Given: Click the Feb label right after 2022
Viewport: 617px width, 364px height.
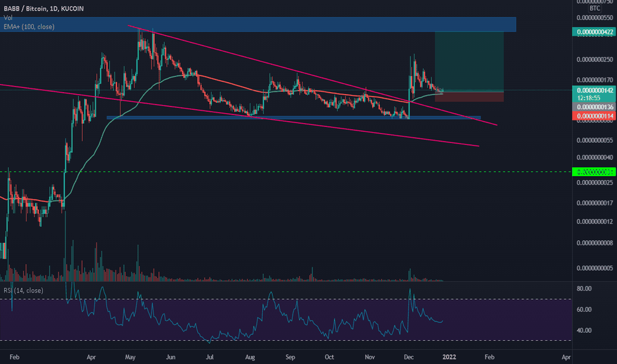Looking at the screenshot, I should pyautogui.click(x=489, y=357).
